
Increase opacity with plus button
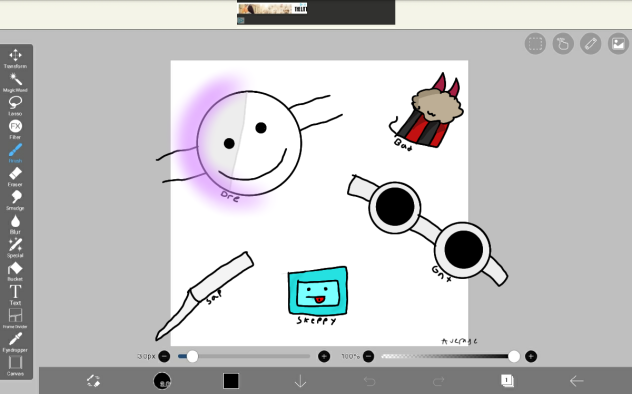531,356
